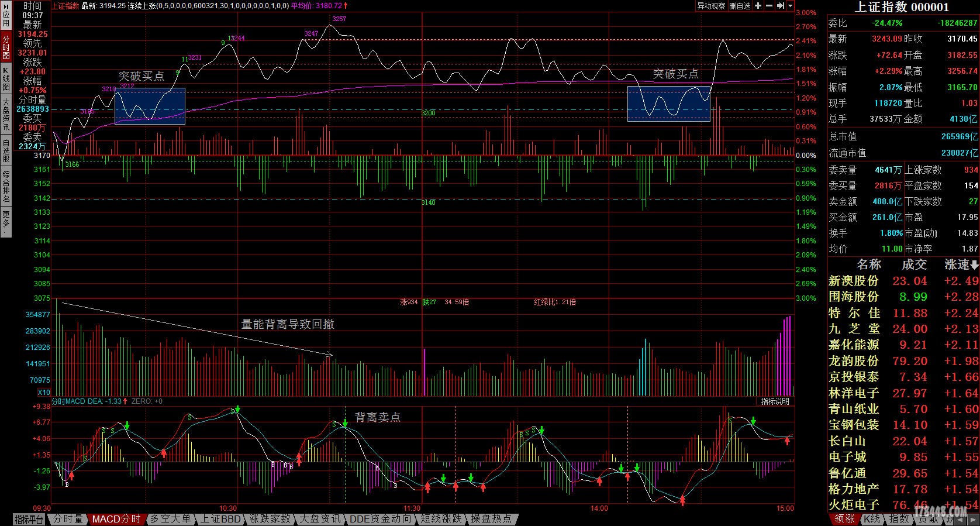Click the 成交 column header
This screenshot has width=980, height=526.
point(914,265)
